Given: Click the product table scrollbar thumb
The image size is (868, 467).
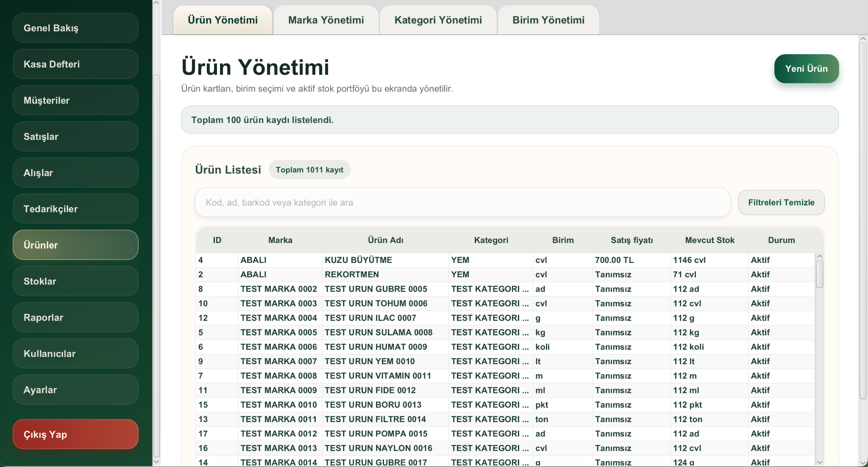Looking at the screenshot, I should tap(820, 274).
